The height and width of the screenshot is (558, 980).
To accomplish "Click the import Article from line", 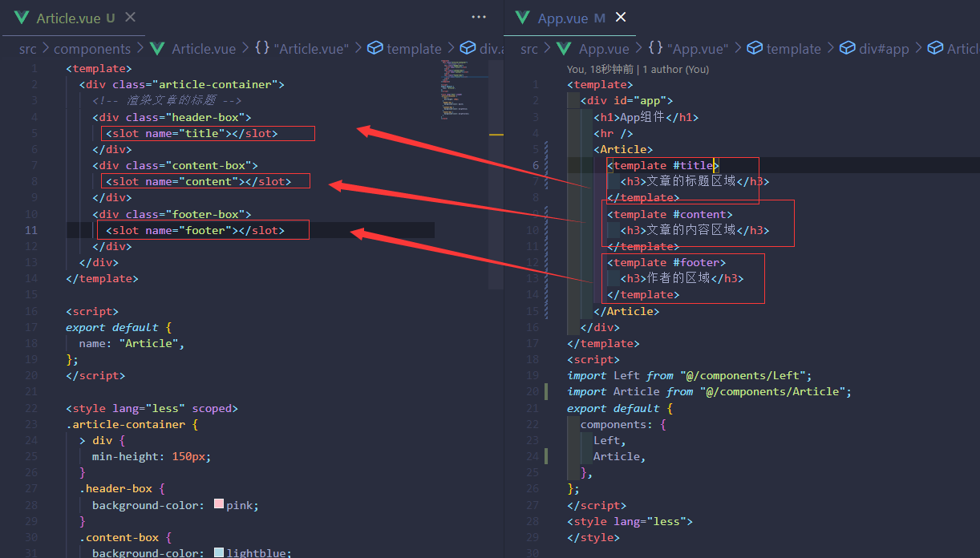I will (709, 391).
